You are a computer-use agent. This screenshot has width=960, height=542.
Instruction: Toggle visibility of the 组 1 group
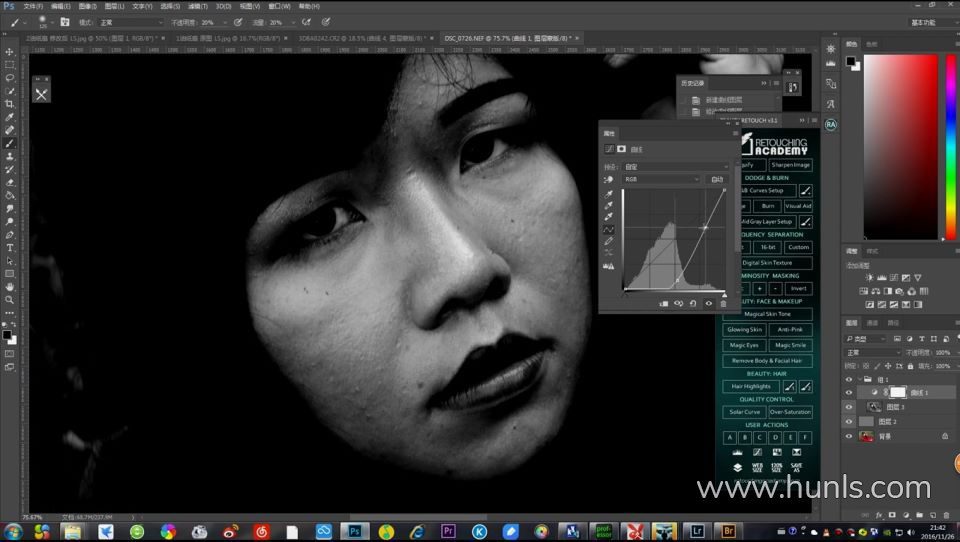(850, 379)
